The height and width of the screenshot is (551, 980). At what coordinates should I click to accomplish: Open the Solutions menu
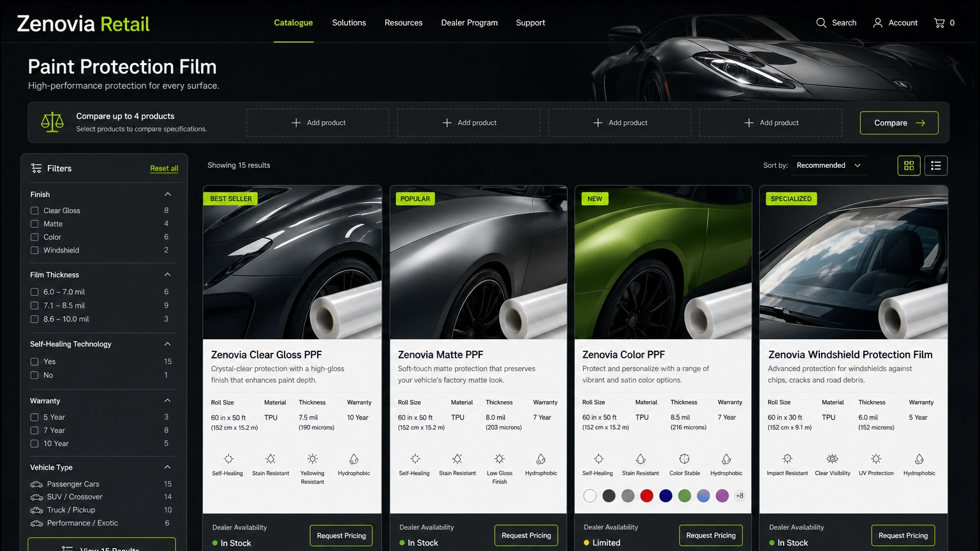tap(349, 23)
